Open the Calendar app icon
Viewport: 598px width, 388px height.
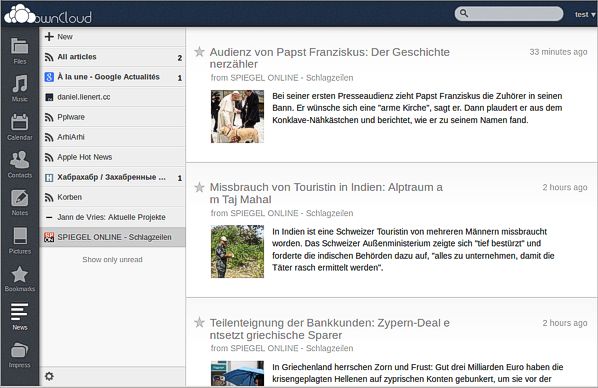point(19,122)
